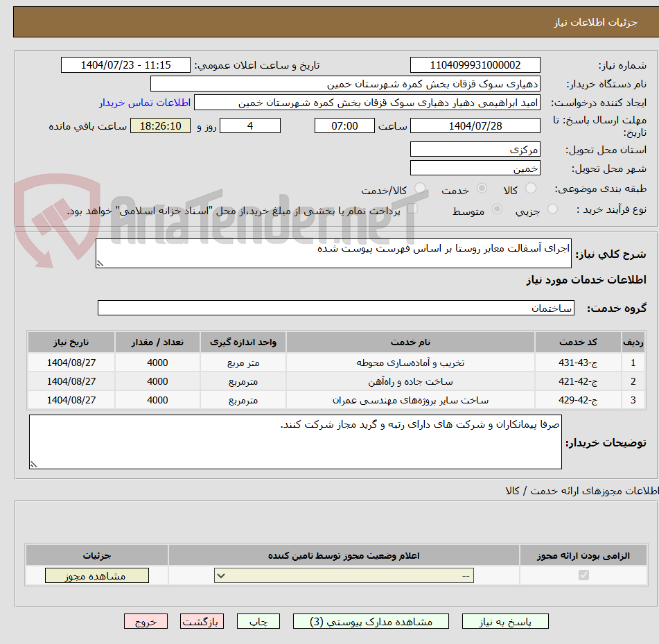Click the چاپ button

(258, 621)
